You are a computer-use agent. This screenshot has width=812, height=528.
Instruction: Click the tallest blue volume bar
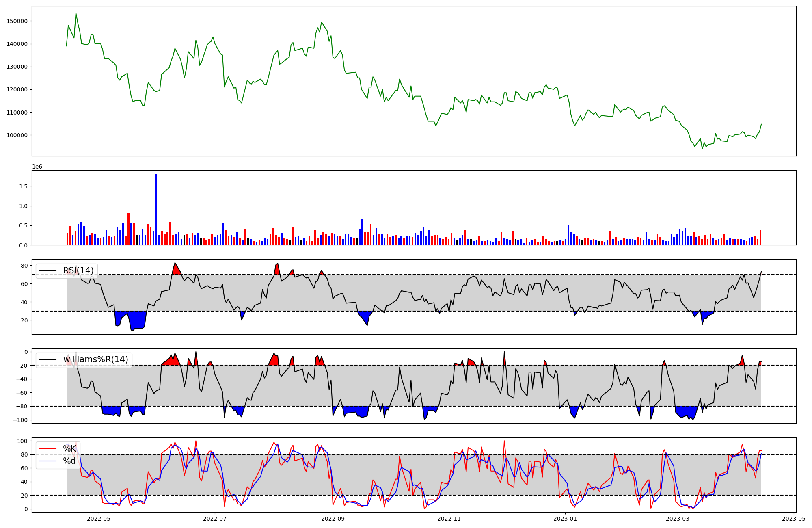(156, 209)
